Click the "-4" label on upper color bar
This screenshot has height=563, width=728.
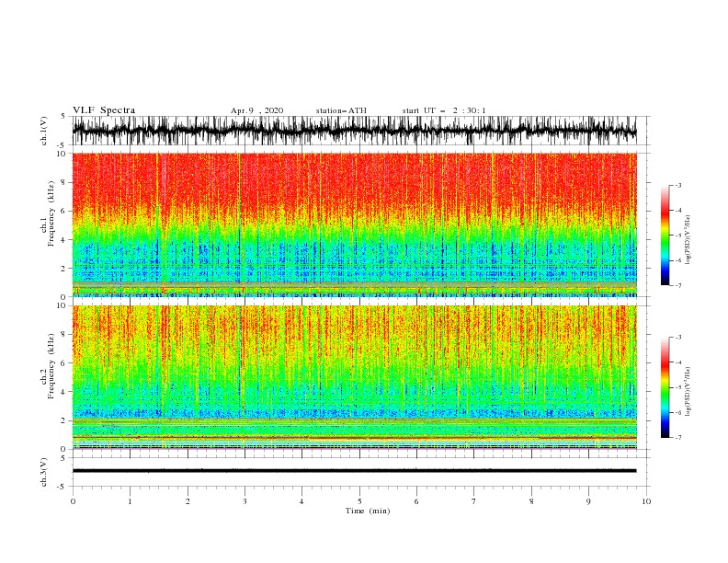(x=678, y=211)
